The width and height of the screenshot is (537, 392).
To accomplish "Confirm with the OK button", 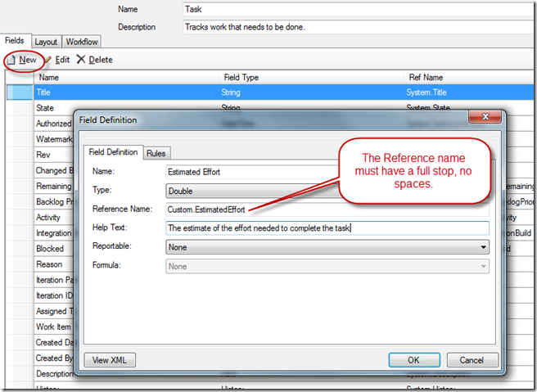I will 414,360.
